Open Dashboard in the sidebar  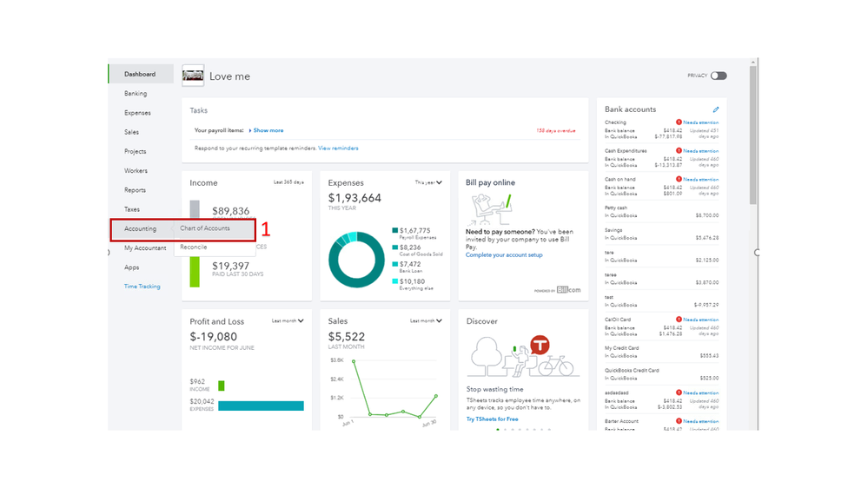140,74
